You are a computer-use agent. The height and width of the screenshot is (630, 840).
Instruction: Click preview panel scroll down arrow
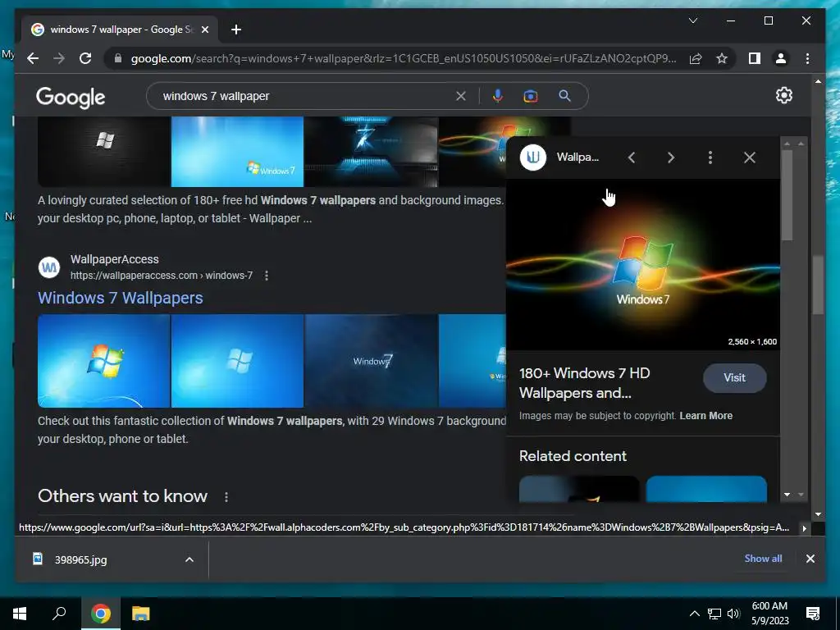point(787,495)
